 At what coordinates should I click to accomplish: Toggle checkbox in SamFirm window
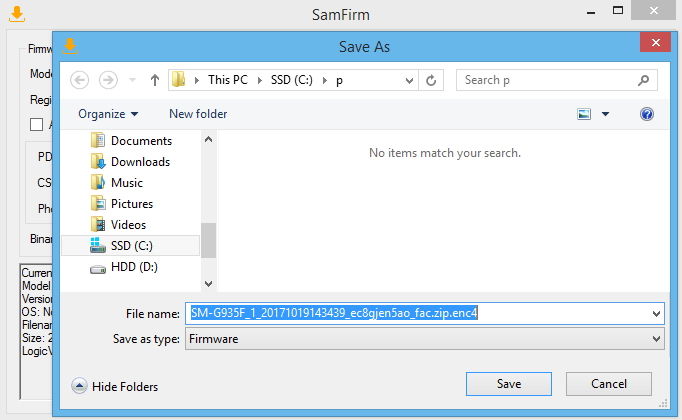[37, 124]
